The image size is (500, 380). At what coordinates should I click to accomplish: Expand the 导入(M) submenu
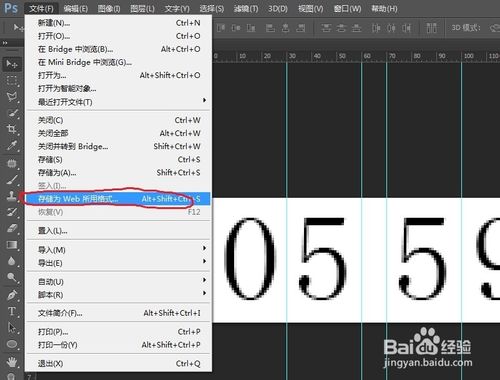(x=118, y=250)
